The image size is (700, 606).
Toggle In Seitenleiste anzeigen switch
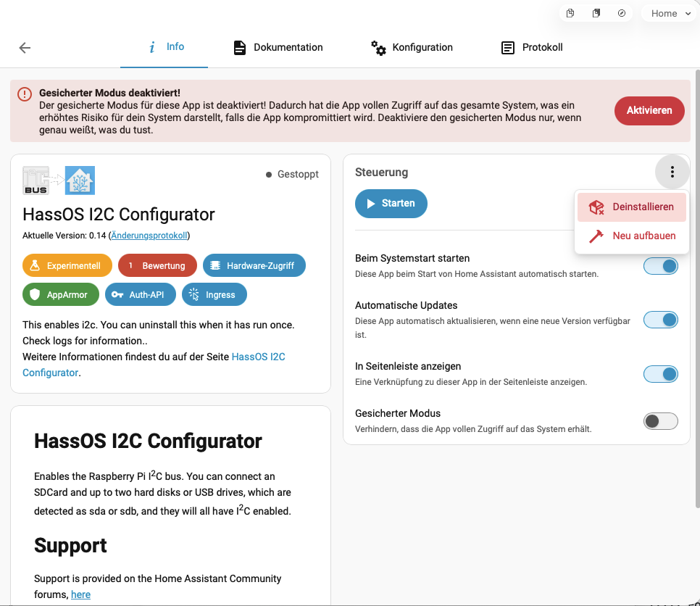(x=661, y=374)
